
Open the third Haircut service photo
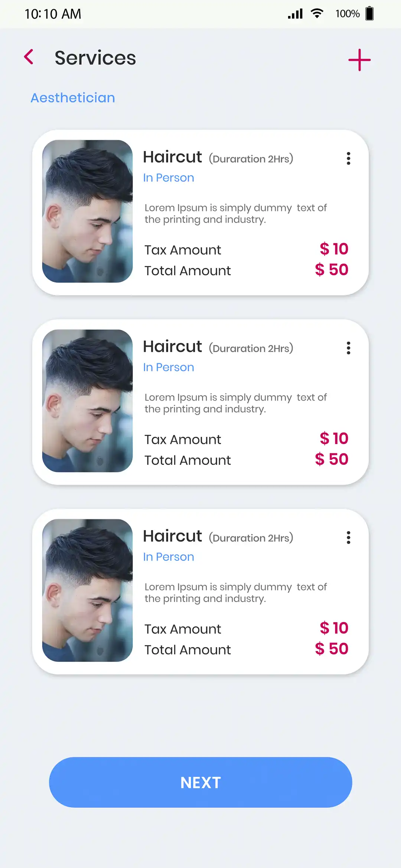pos(88,590)
